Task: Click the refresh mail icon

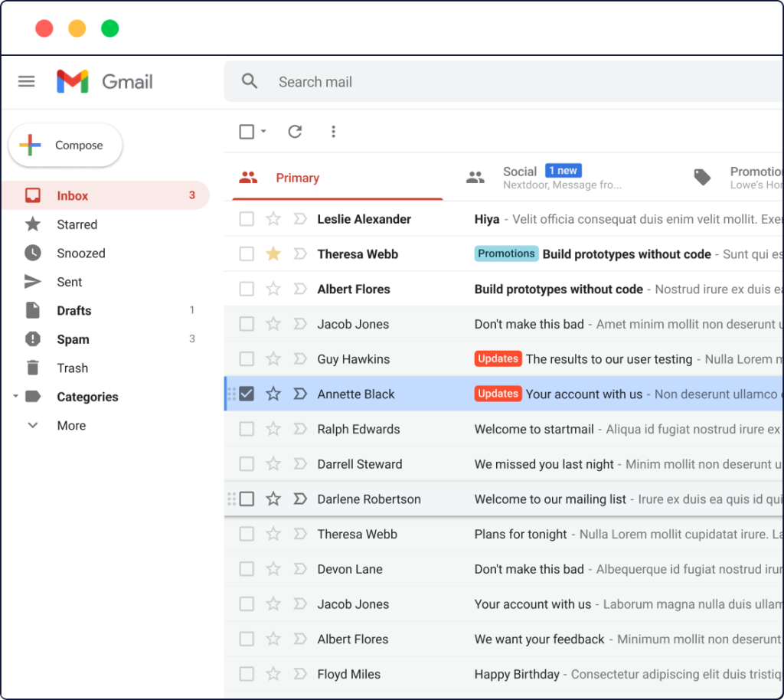Action: (295, 132)
